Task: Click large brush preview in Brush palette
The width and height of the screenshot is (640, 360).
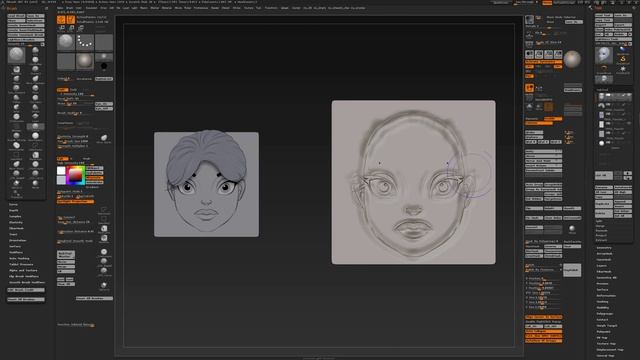Action: [x=16, y=55]
